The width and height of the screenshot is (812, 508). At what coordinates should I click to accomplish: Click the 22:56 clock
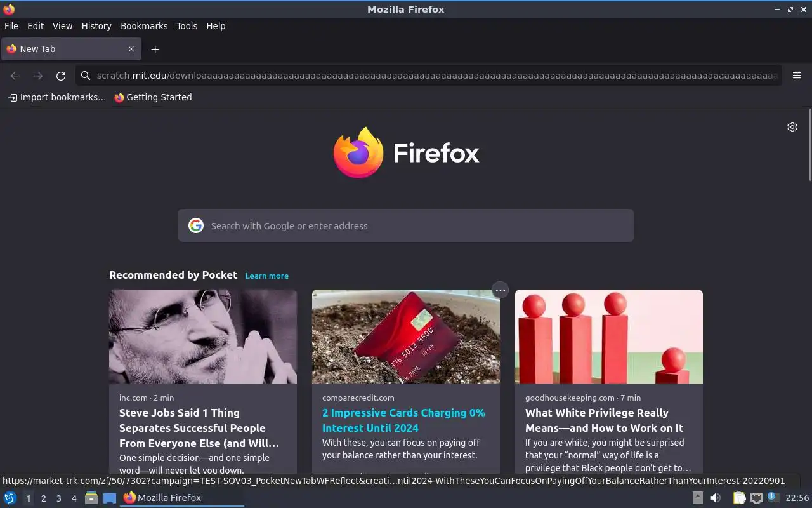pos(797,498)
